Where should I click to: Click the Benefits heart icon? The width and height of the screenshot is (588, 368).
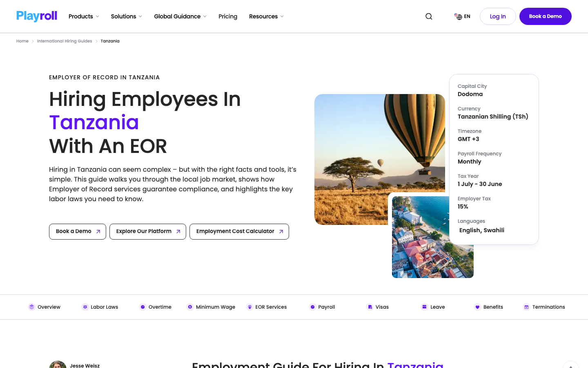pos(477,307)
